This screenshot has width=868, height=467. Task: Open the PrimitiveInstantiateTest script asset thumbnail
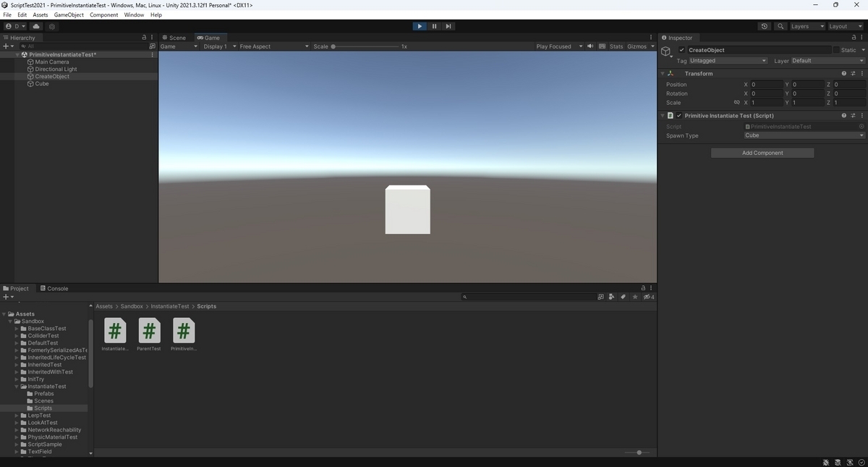[184, 335]
